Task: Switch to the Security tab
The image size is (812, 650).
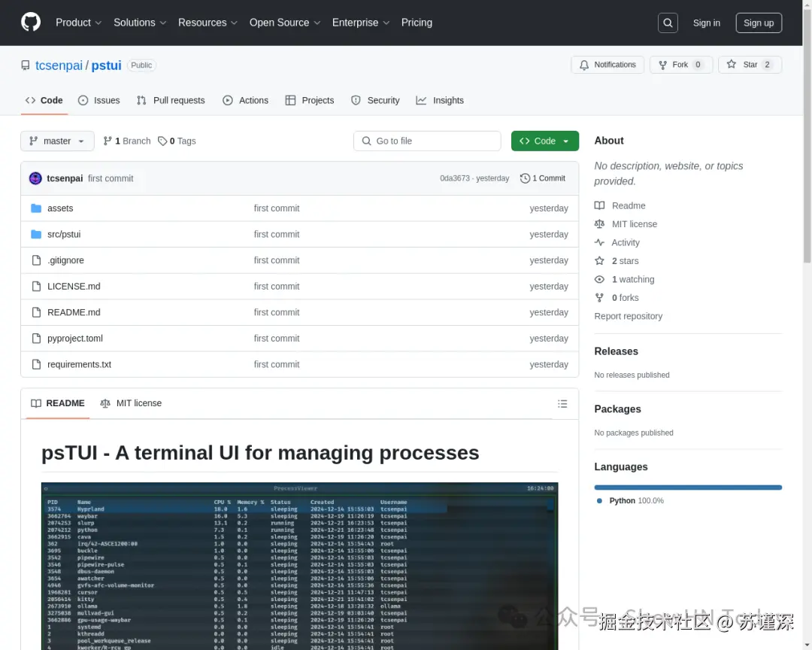Action: click(375, 101)
